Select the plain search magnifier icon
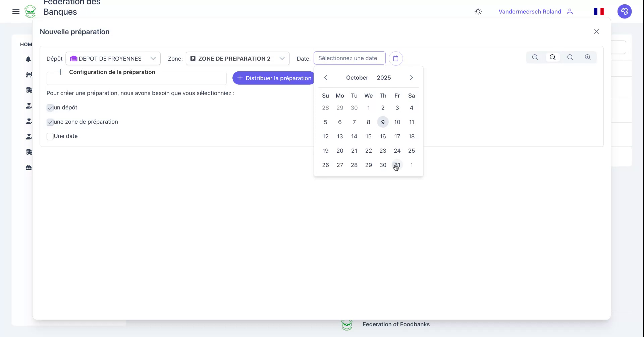Viewport: 644px width, 337px height. [570, 57]
